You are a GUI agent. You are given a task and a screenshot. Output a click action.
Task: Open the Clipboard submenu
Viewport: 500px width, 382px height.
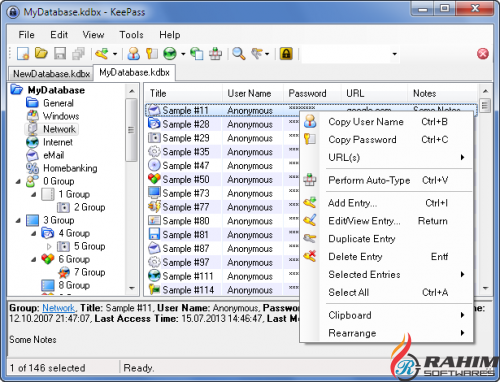[387, 315]
